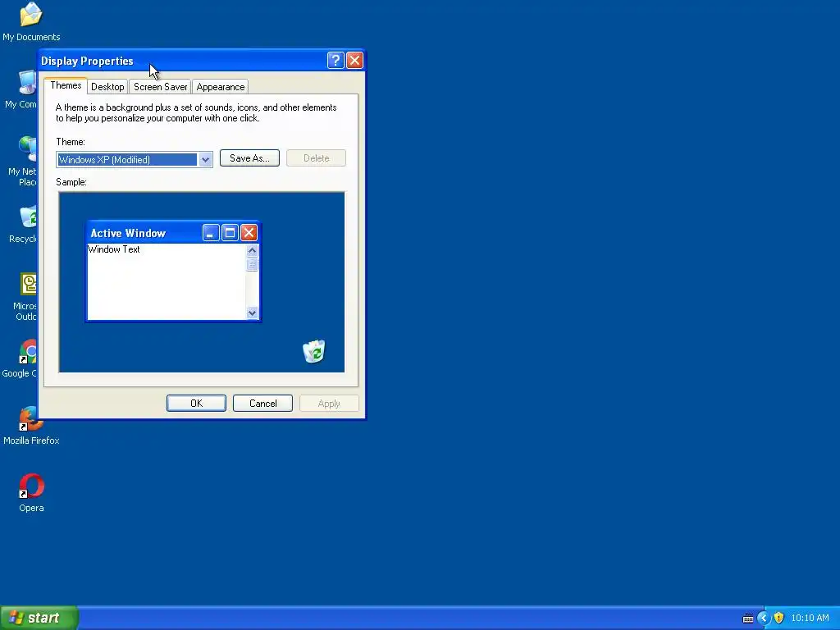840x630 pixels.
Task: Click the sample Active Window maximize icon
Action: pyautogui.click(x=230, y=233)
